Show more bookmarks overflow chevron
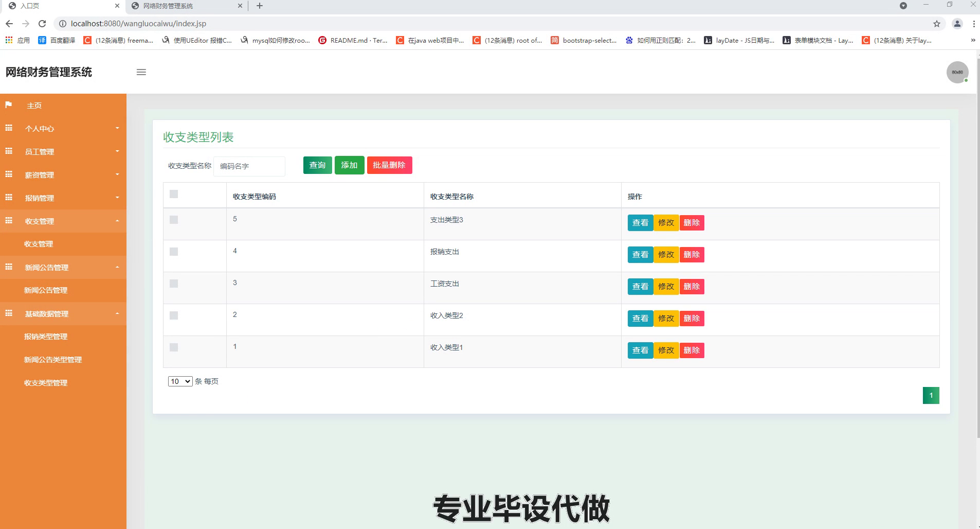 click(x=973, y=40)
